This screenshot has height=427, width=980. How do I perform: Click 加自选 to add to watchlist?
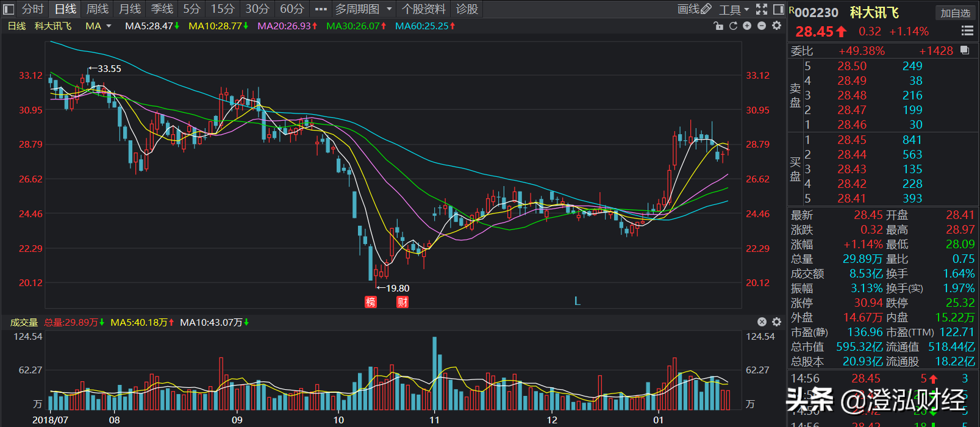point(955,13)
